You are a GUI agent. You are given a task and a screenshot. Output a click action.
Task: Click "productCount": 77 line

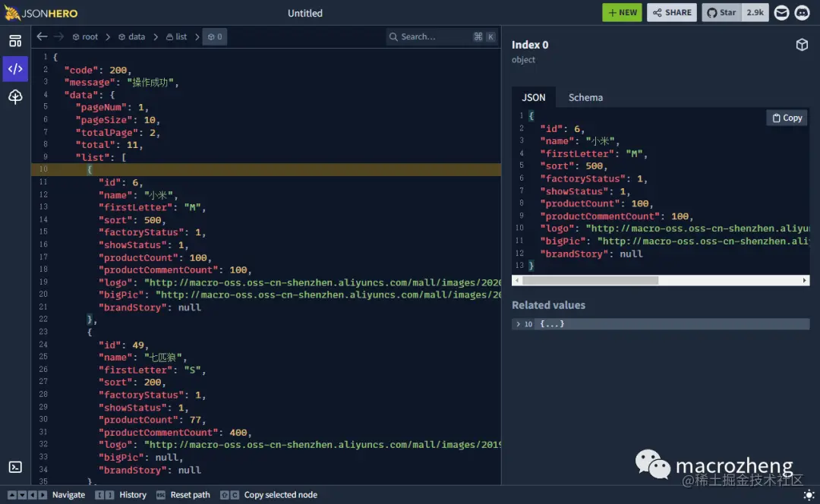pos(152,420)
